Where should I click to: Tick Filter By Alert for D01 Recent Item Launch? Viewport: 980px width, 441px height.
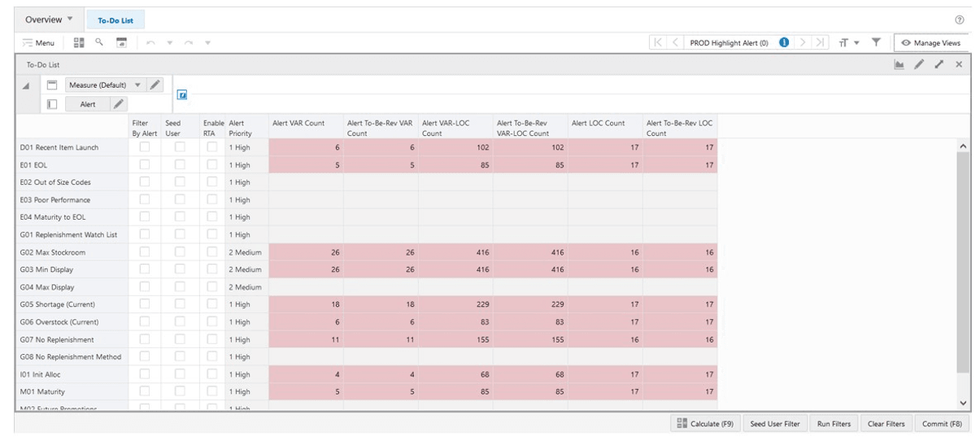(x=144, y=147)
